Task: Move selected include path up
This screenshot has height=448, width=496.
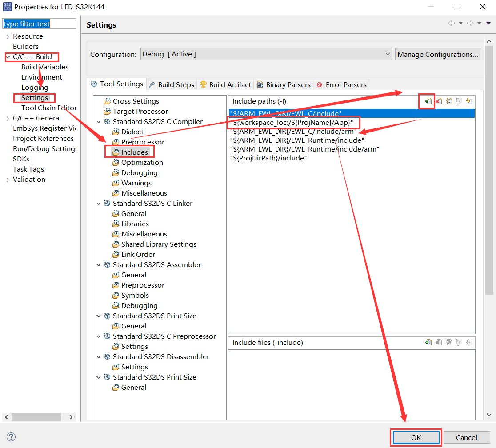Action: coord(459,101)
